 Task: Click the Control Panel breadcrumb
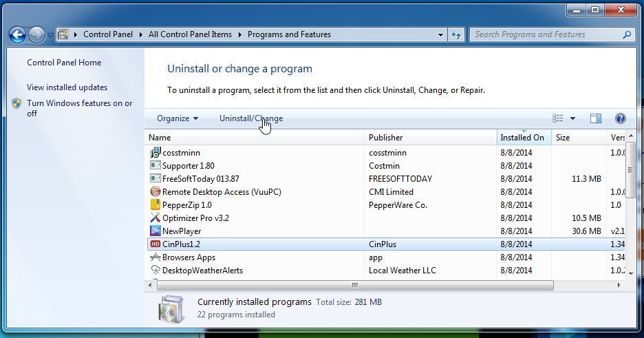(x=108, y=34)
